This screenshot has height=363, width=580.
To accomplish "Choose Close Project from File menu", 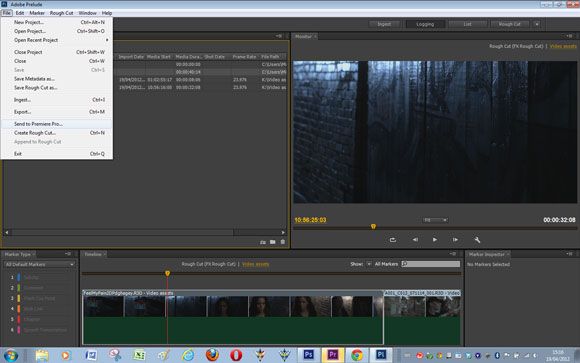I will 57,52.
